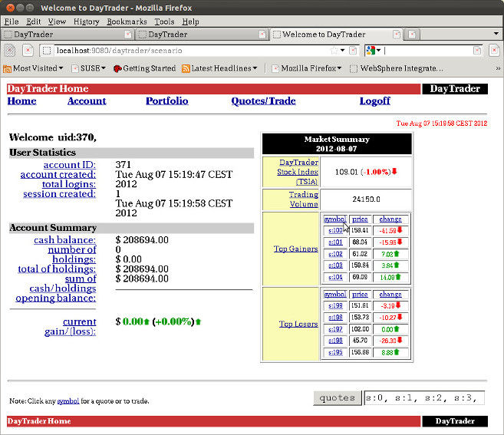Switch to the second DayTrader tab
The width and height of the screenshot is (504, 435).
202,34
